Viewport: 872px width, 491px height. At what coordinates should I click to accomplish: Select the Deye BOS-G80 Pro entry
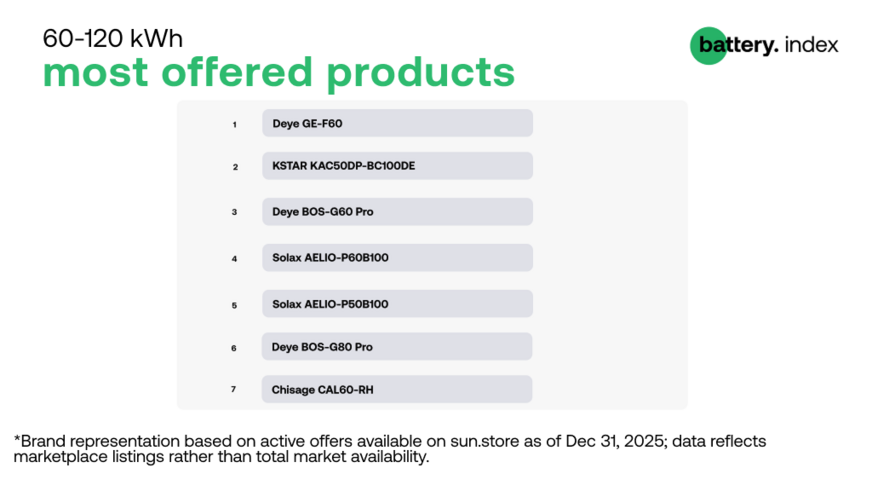(x=397, y=347)
